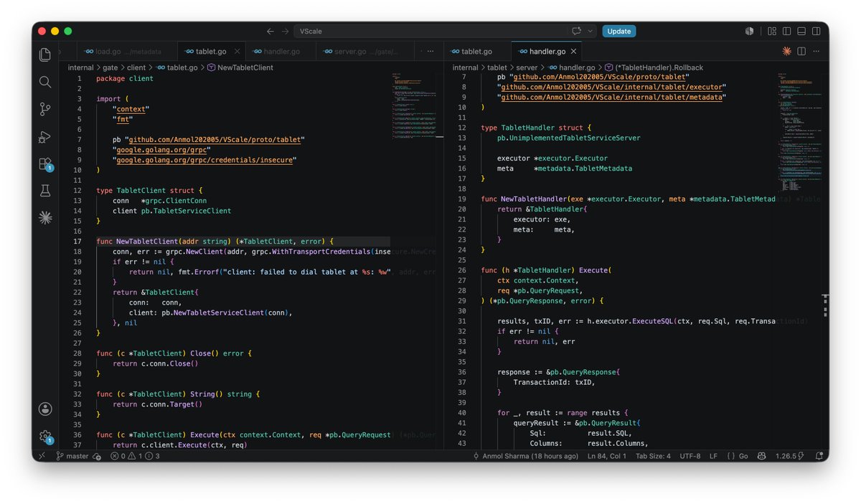Viewport: 861px width, 504px height.
Task: Open the Run and Debug view
Action: click(45, 136)
